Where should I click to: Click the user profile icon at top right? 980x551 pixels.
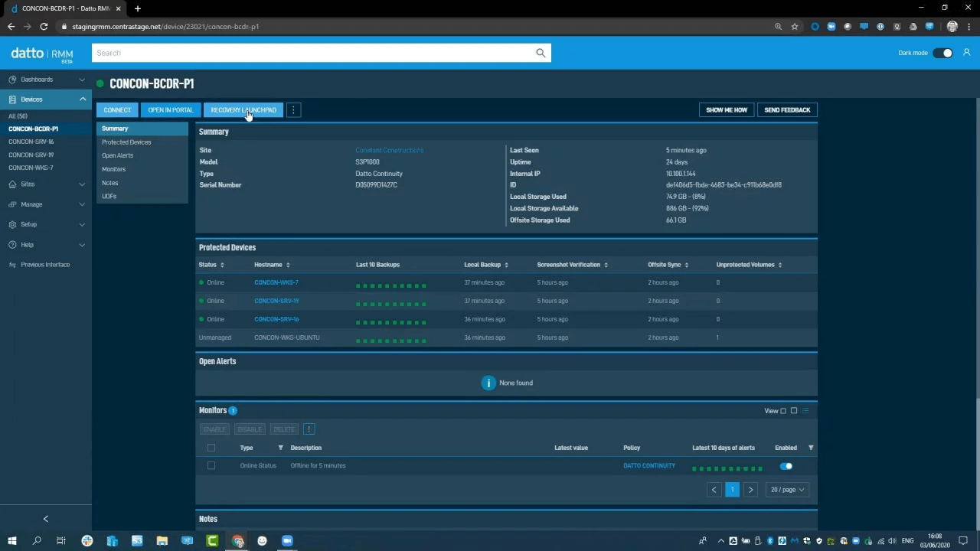point(966,52)
